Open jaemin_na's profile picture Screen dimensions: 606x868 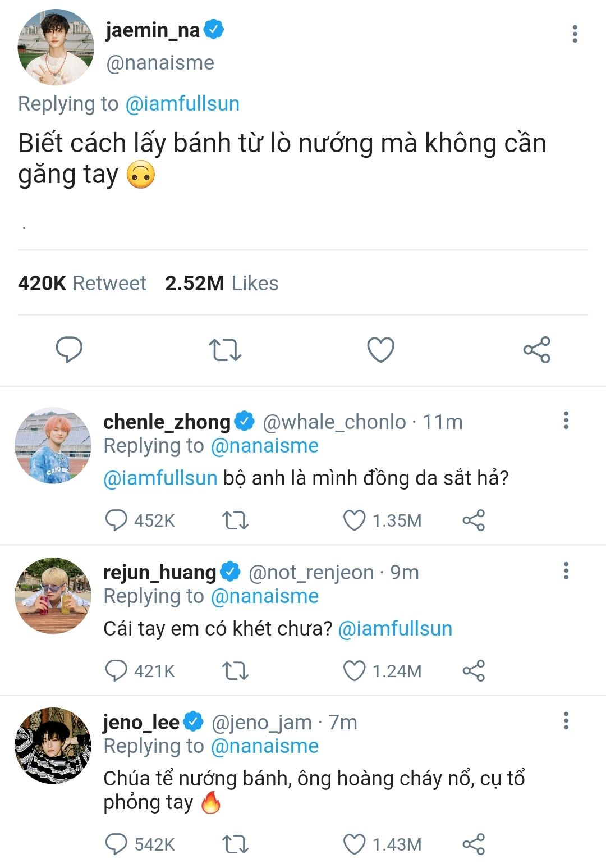coord(56,47)
